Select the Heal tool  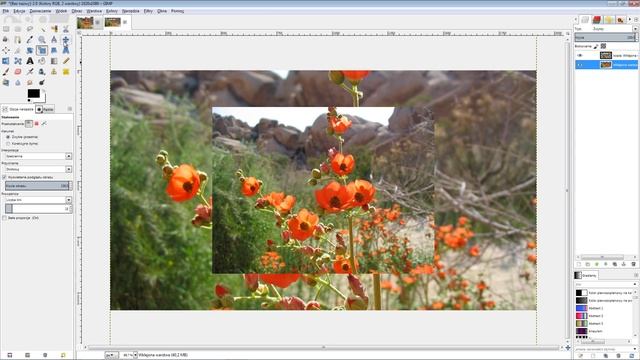[x=66, y=71]
